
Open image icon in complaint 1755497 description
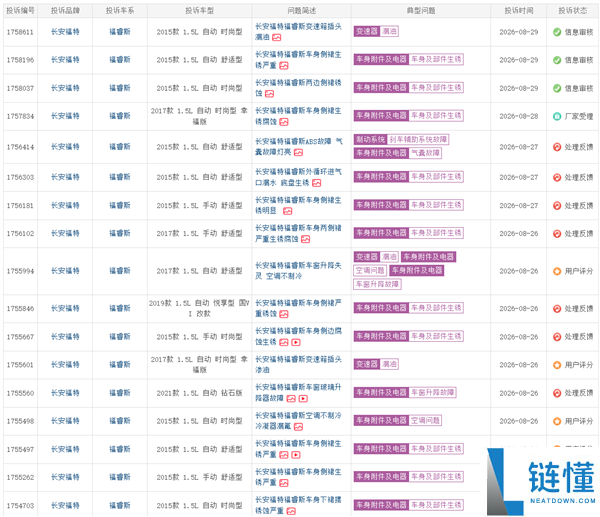(x=284, y=455)
